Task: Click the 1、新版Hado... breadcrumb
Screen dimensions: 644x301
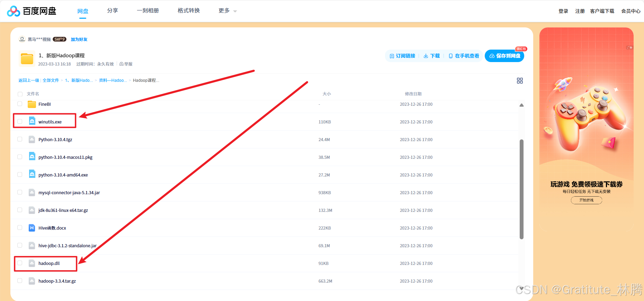Action: point(79,80)
